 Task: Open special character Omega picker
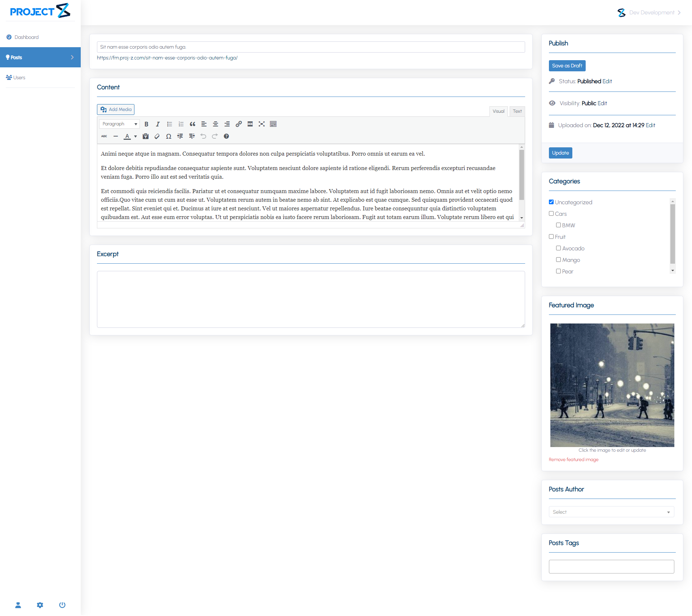tap(169, 136)
